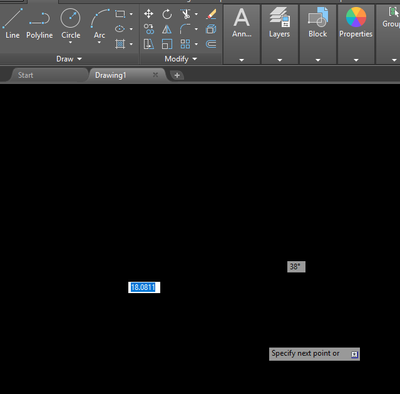Screen dimensions: 400x394
Task: Open the Annotation panel button
Action: click(242, 23)
